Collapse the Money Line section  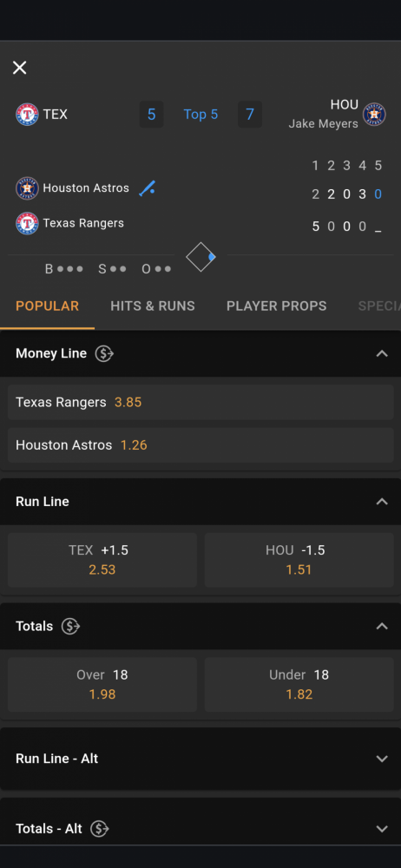coord(382,353)
